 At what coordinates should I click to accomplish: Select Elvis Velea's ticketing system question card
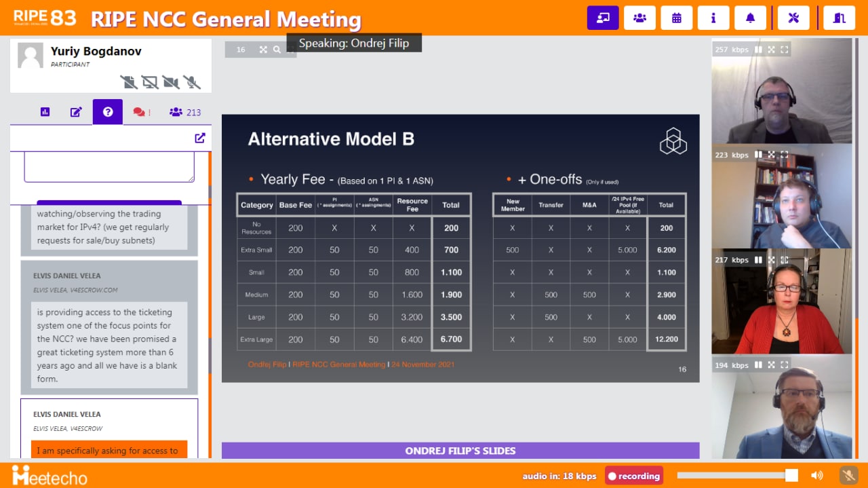coord(109,327)
